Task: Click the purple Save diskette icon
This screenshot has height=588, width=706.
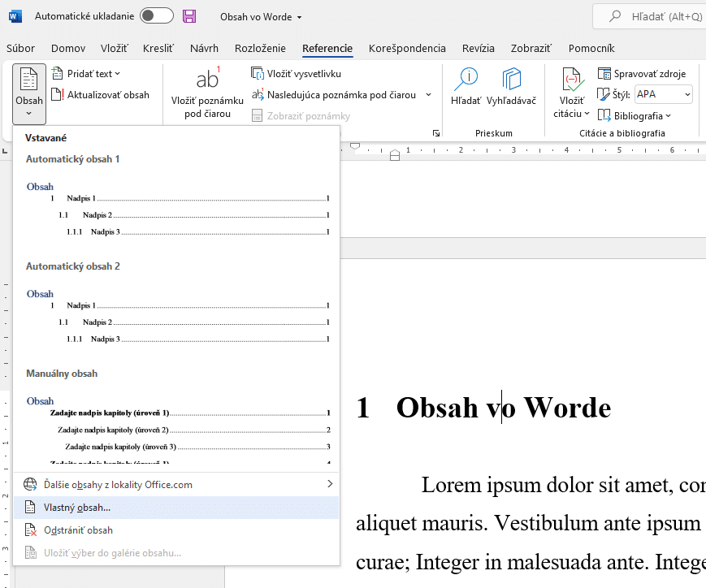Action: (189, 17)
